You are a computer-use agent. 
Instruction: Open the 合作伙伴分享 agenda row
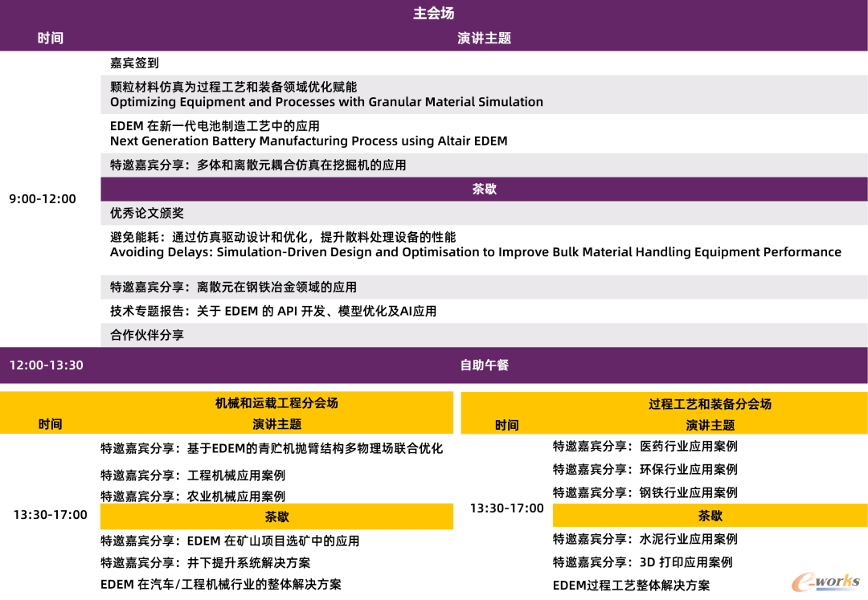[147, 335]
